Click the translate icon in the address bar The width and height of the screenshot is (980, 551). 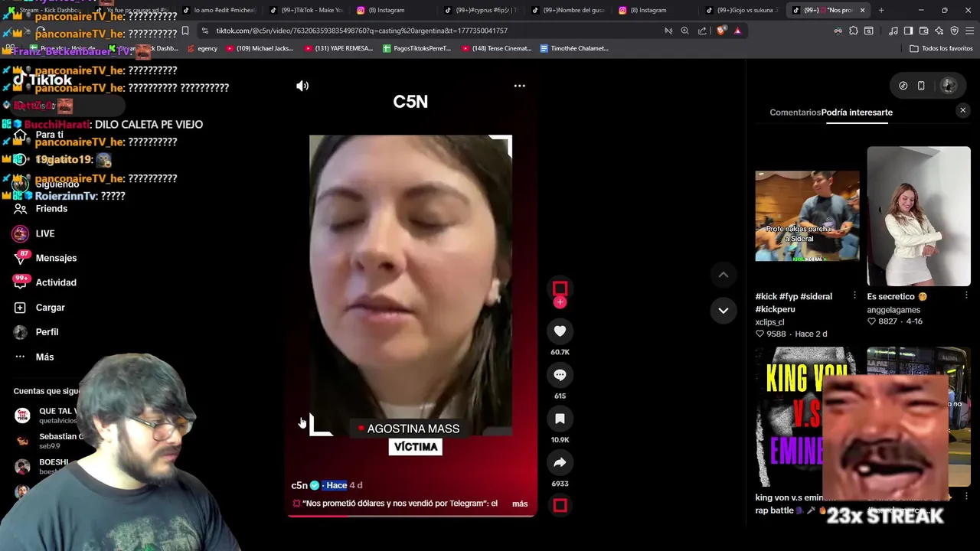coord(668,31)
